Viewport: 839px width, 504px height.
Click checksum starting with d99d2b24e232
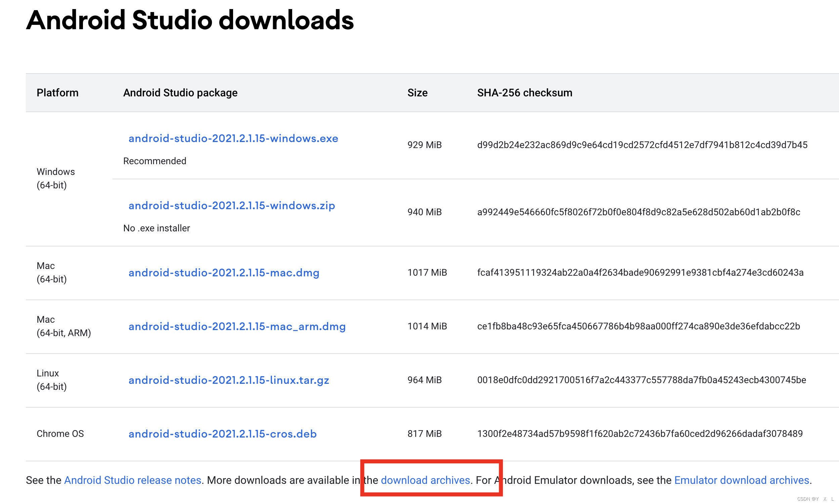[x=642, y=145]
